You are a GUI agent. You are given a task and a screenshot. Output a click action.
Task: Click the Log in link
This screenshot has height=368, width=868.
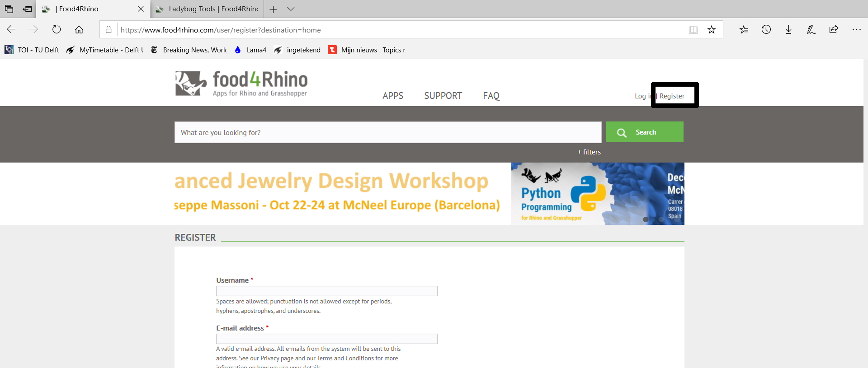pyautogui.click(x=644, y=96)
